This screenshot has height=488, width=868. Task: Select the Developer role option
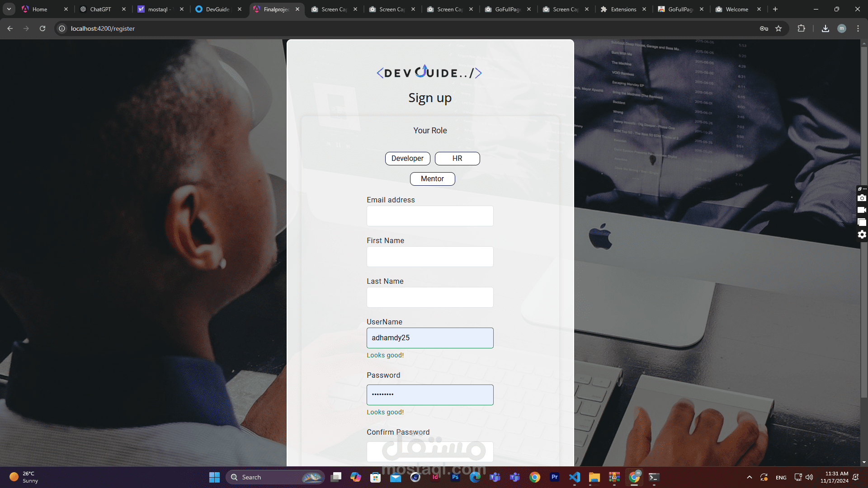point(407,159)
